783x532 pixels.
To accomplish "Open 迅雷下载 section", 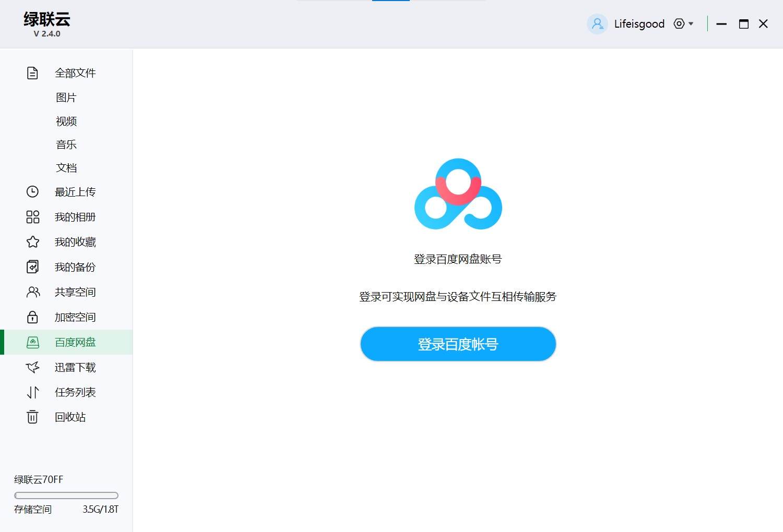I will coord(75,367).
